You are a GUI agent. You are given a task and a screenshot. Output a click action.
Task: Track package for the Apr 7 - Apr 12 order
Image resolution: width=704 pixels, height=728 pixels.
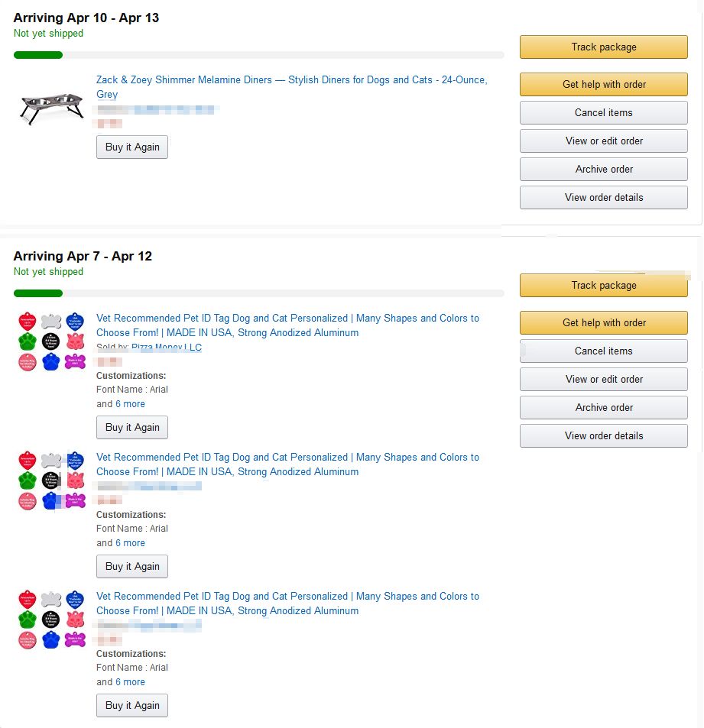(604, 285)
